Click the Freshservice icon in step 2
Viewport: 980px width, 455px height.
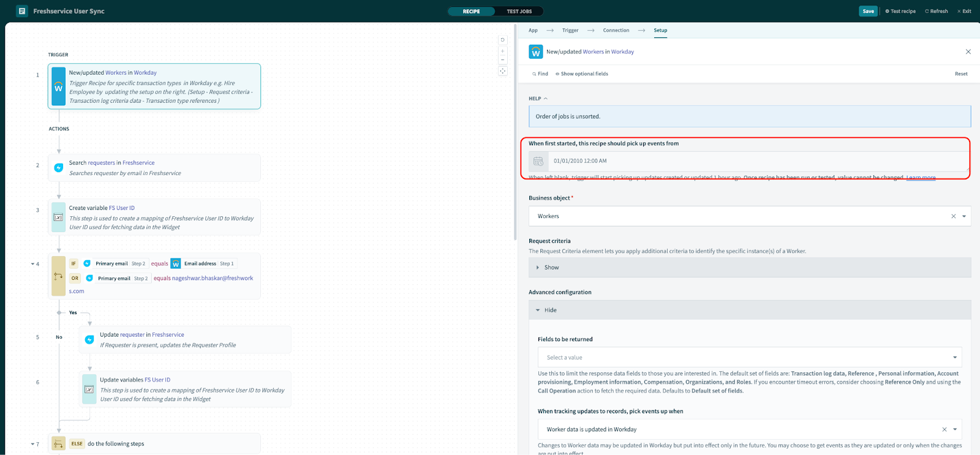point(59,168)
